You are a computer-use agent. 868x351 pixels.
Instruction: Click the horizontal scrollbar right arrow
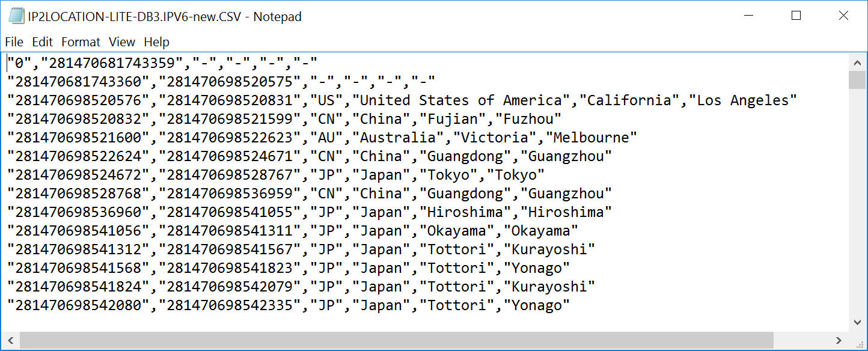[840, 340]
